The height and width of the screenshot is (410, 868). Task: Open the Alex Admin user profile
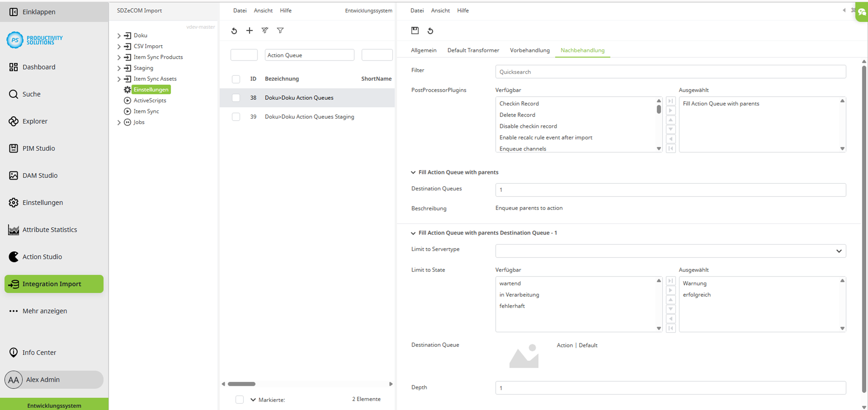pos(54,379)
